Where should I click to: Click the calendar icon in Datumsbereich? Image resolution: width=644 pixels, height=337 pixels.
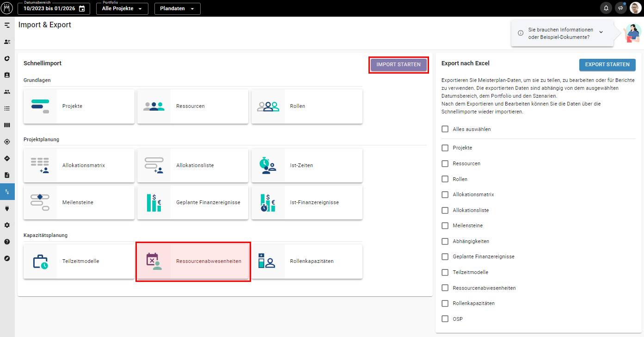82,8
